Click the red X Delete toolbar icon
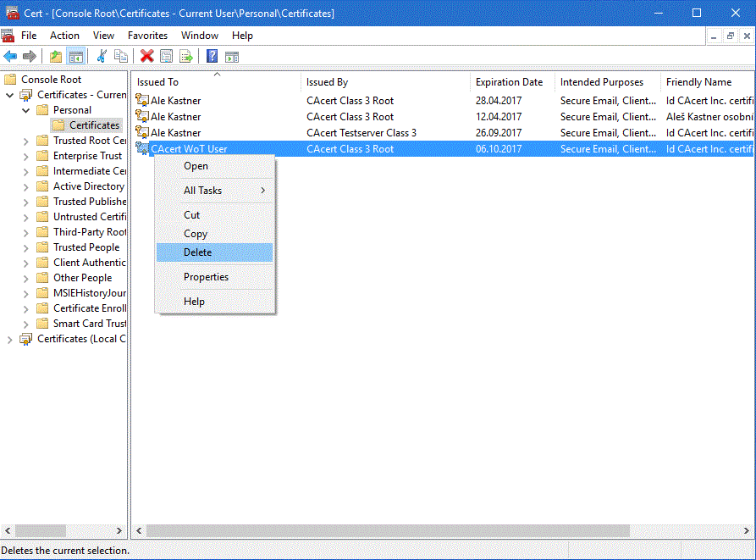756x560 pixels. 146,57
